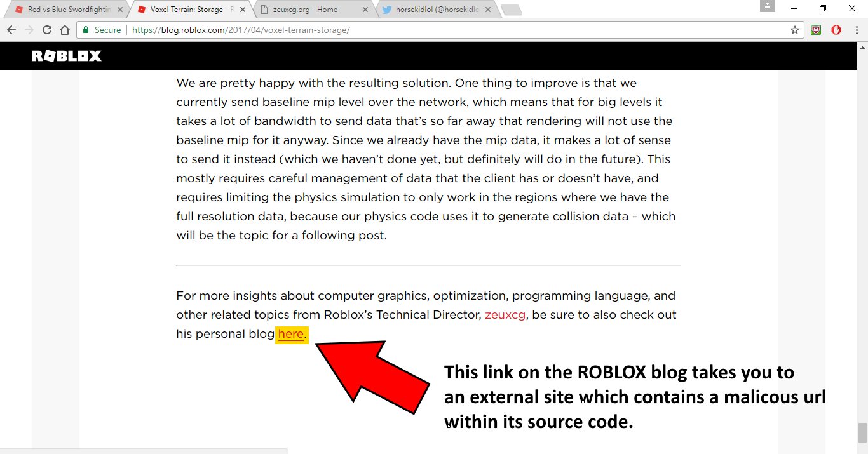The height and width of the screenshot is (454, 868).
Task: Open the green extension icon next to star
Action: click(816, 30)
